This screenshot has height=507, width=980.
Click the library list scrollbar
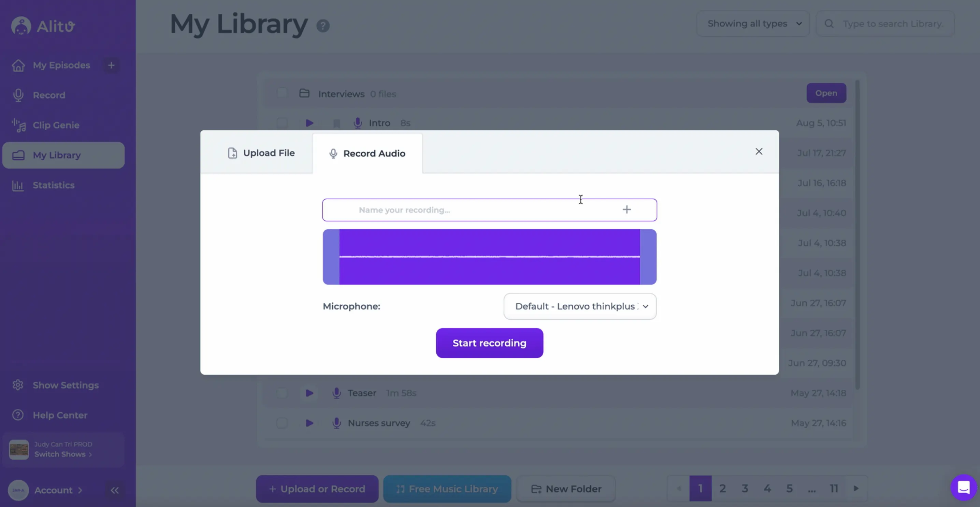[x=857, y=234]
